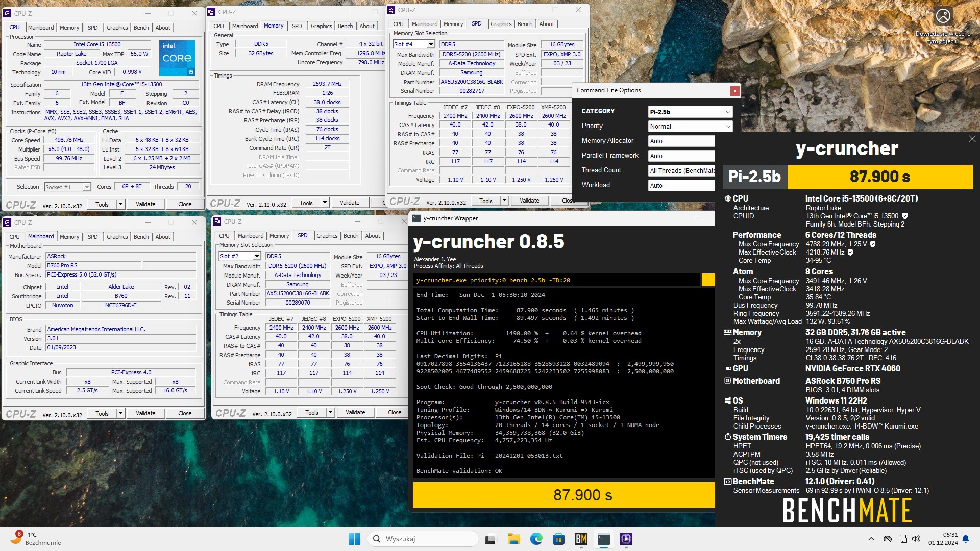980x551 pixels.
Task: Open Task View from the taskbar
Action: click(491, 539)
